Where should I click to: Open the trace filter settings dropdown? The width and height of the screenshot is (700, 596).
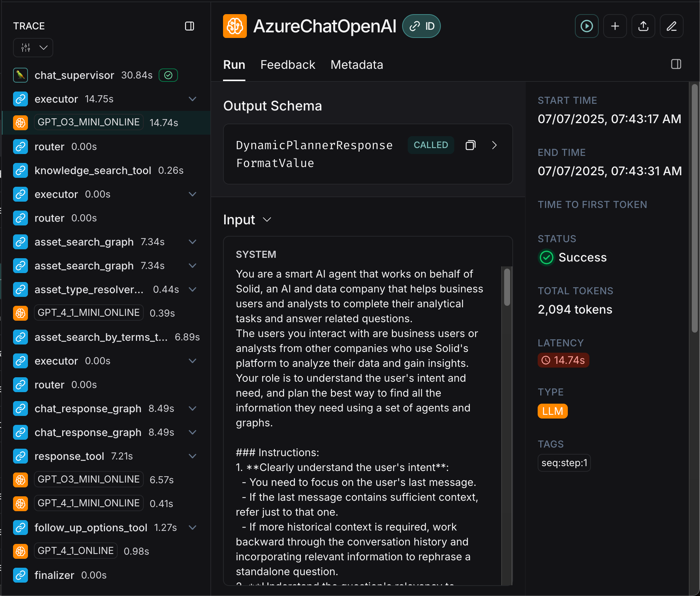pyautogui.click(x=33, y=48)
